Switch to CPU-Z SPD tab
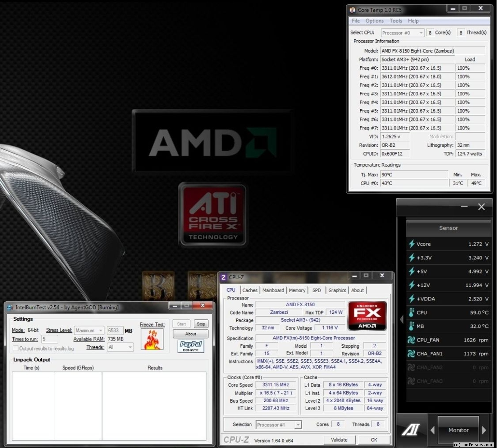 click(x=317, y=290)
